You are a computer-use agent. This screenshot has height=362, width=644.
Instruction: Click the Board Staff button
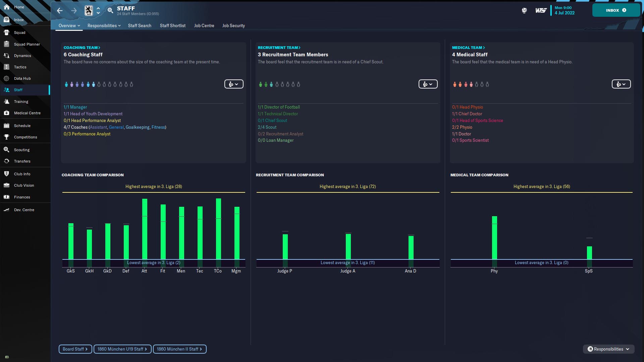tap(75, 349)
